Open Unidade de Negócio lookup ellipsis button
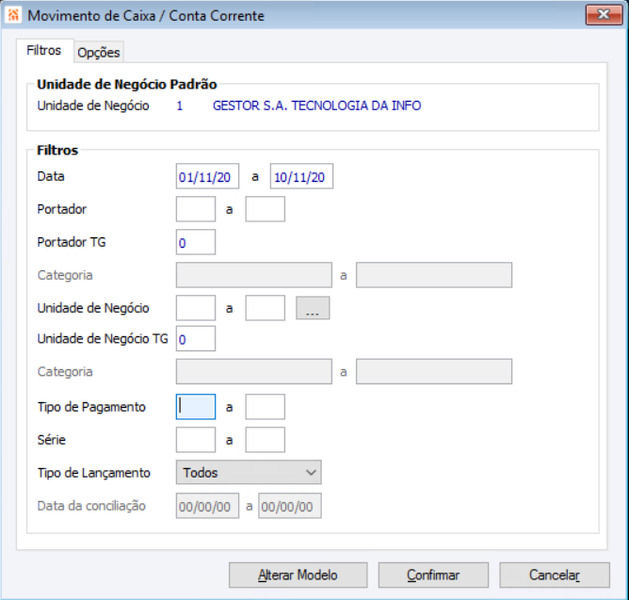The height and width of the screenshot is (600, 629). 313,308
